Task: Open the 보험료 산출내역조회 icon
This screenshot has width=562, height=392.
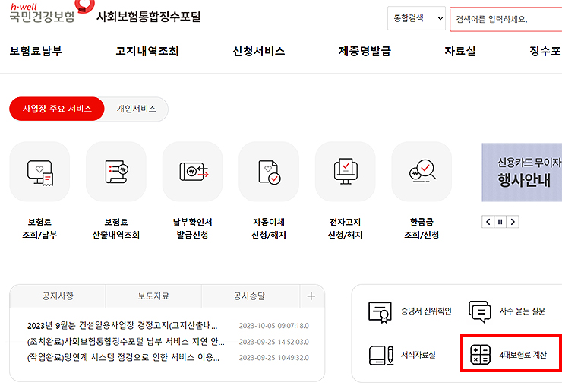Action: 116,172
